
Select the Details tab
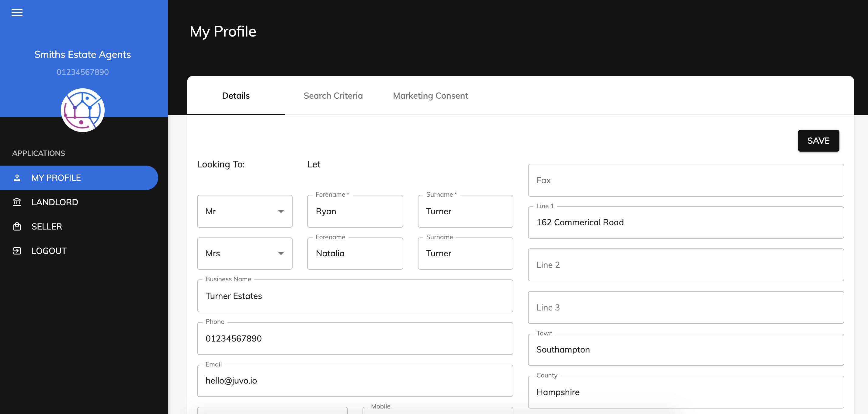[x=235, y=95]
